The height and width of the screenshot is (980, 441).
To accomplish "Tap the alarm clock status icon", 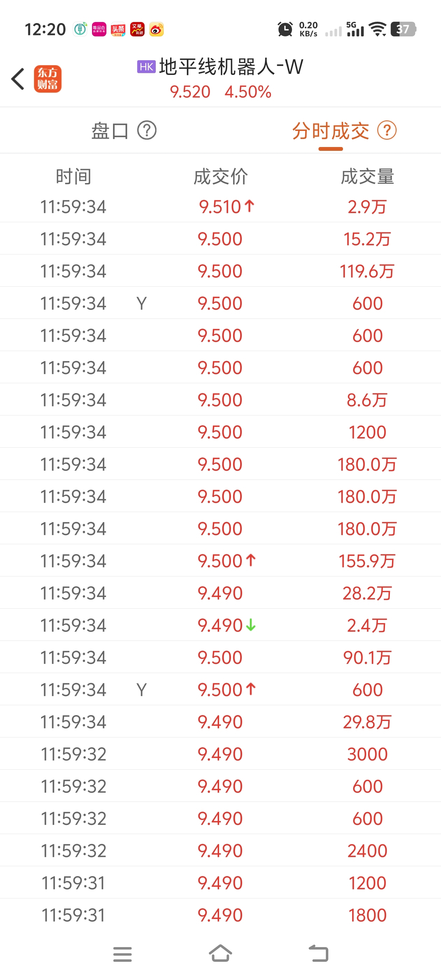I will click(285, 29).
